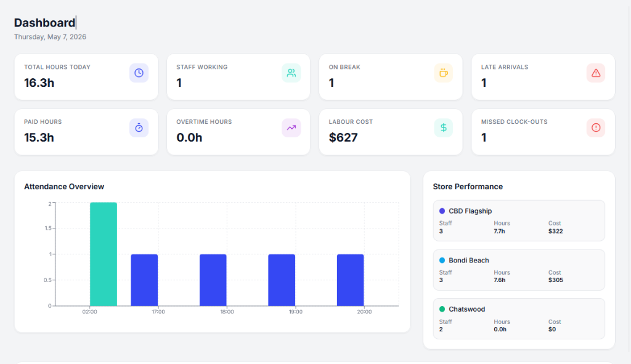Click the alert circle icon in Missed Clock-outs

[x=596, y=127]
